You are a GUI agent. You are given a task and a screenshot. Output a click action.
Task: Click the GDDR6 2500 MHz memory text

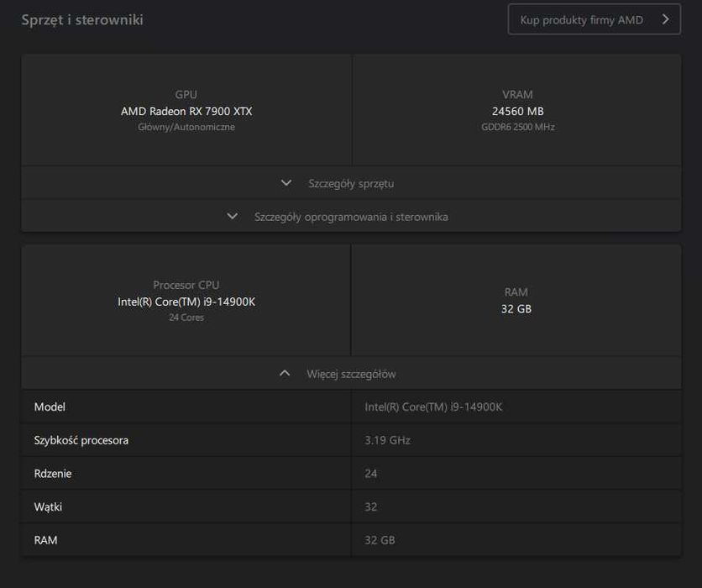(517, 128)
